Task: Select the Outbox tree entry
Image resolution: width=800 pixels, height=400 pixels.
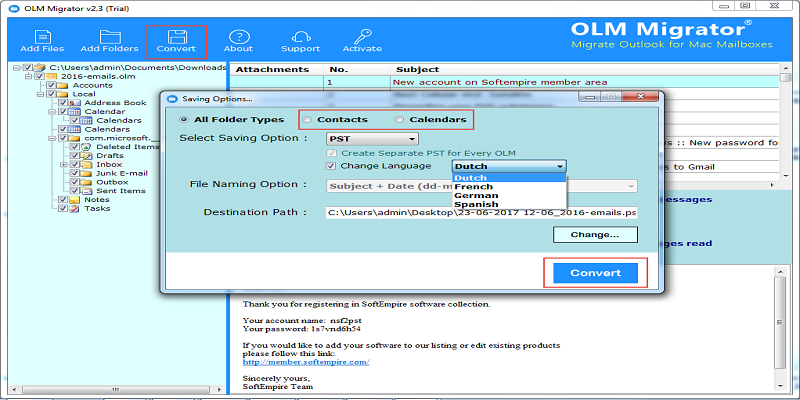Action: tap(112, 182)
